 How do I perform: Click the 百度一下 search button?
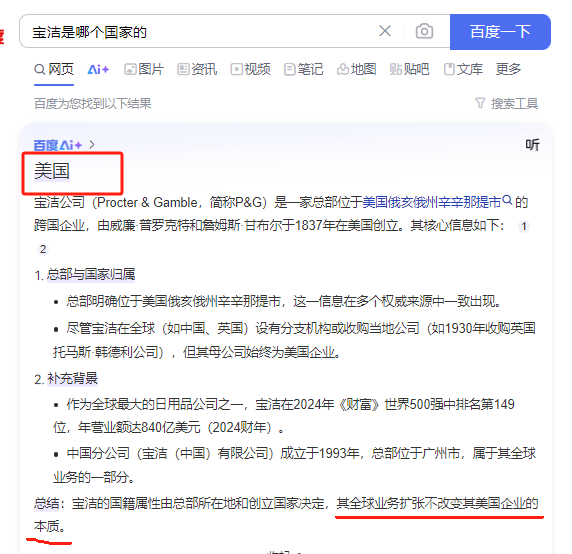click(x=500, y=32)
